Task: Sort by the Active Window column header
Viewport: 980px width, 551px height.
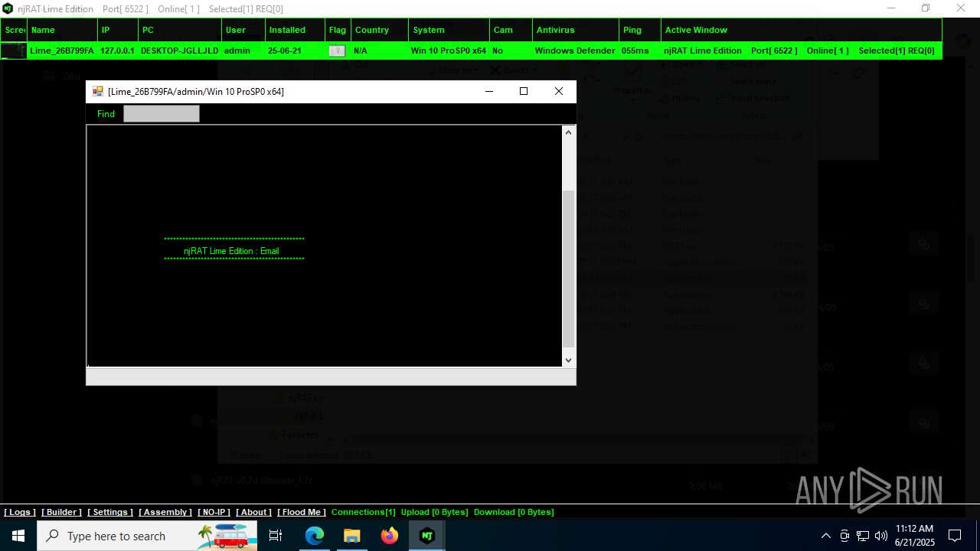Action: [802, 30]
